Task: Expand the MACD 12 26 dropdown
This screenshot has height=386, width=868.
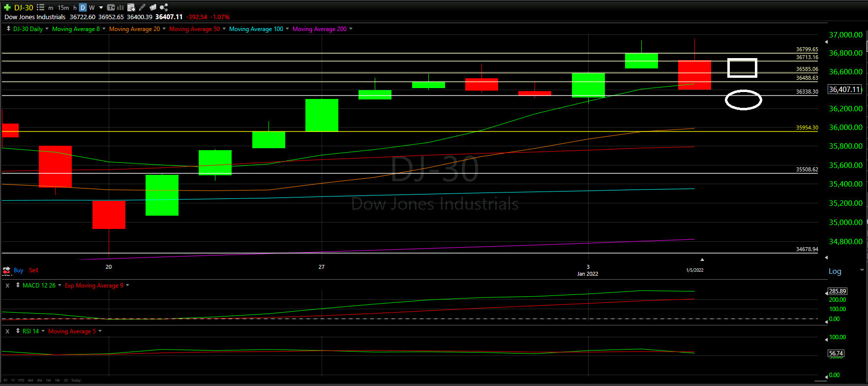Action: pyautogui.click(x=60, y=286)
